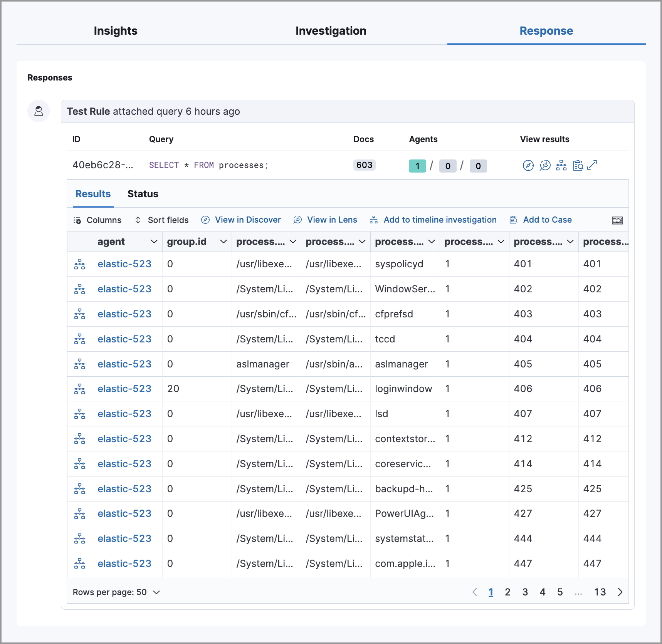The width and height of the screenshot is (662, 644).
Task: Open query results in Lens via chart icon
Action: tap(544, 165)
